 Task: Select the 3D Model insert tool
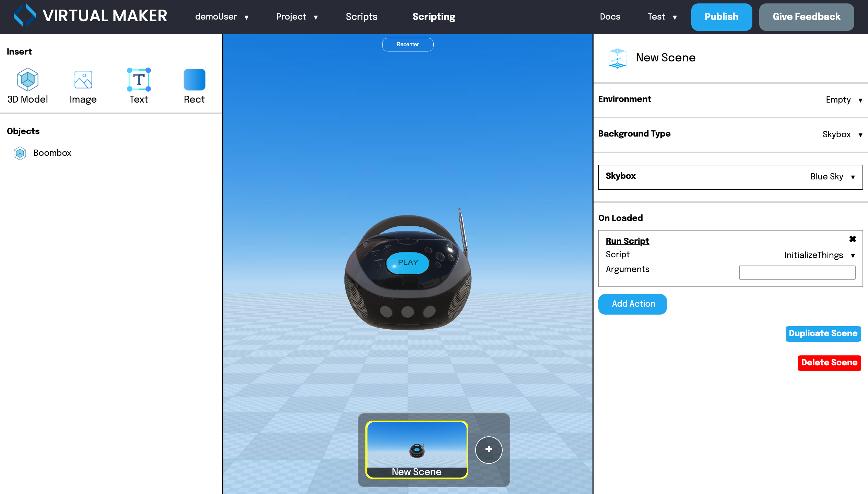coord(27,80)
